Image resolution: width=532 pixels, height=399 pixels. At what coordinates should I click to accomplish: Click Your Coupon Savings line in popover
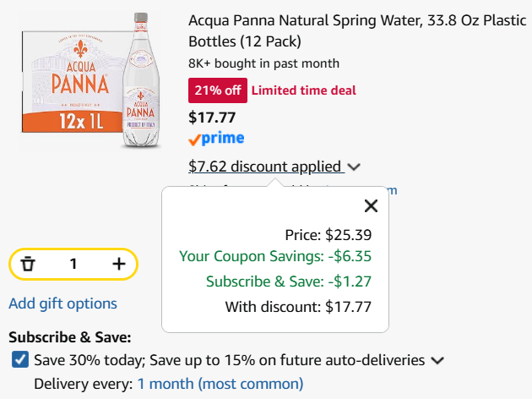(x=275, y=256)
